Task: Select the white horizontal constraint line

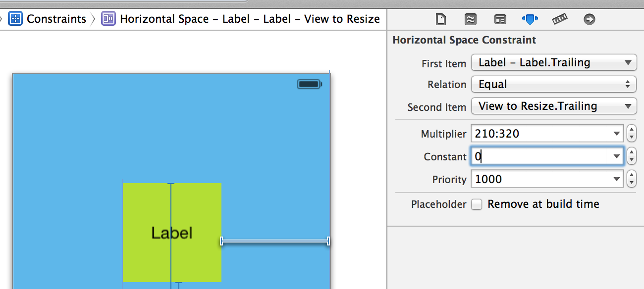Action: 275,241
